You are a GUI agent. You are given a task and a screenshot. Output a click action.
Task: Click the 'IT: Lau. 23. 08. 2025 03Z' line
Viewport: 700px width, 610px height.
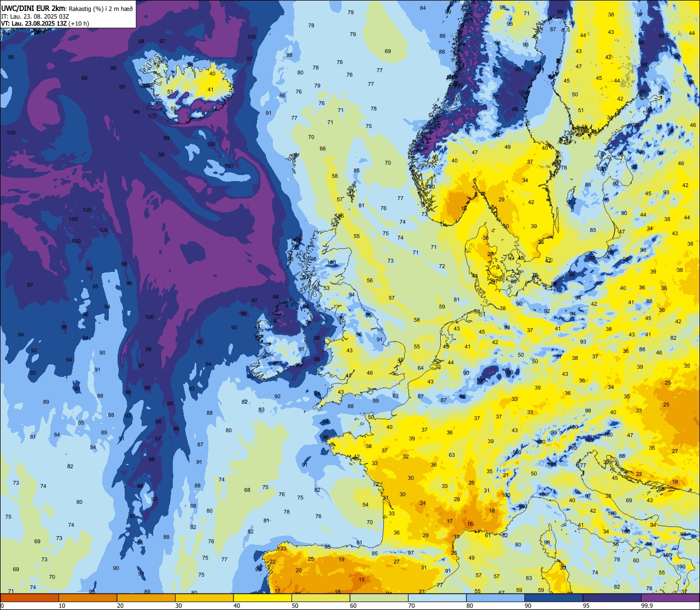pyautogui.click(x=34, y=16)
